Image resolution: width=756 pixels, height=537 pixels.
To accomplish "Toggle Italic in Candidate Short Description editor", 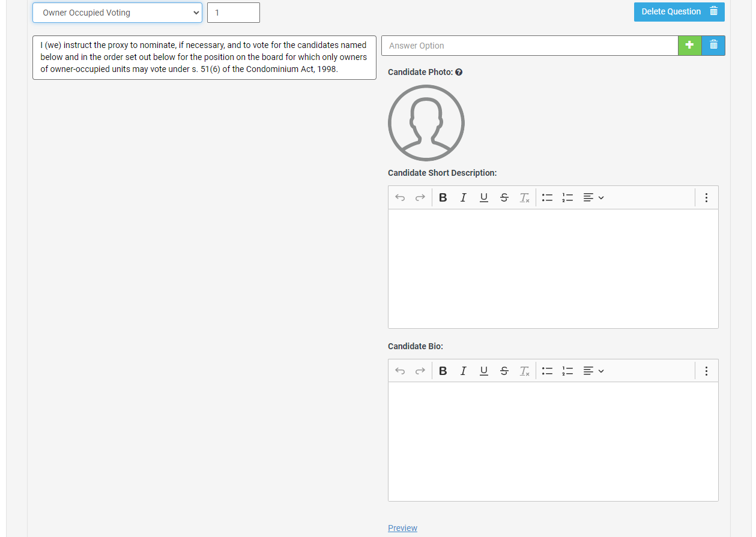I will point(464,197).
